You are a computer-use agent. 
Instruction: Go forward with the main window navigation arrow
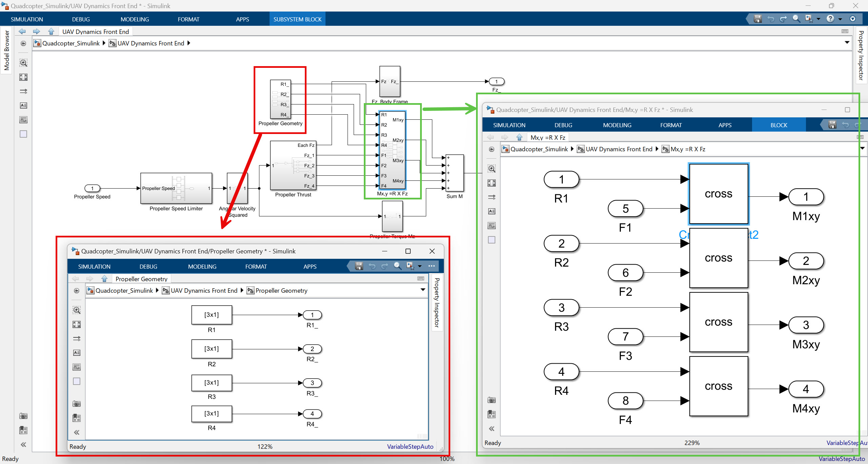click(x=36, y=32)
